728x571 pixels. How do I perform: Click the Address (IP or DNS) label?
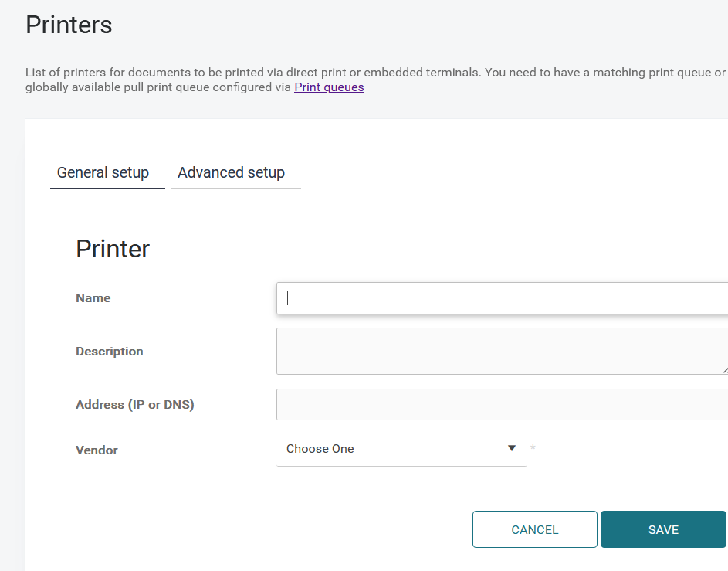135,405
